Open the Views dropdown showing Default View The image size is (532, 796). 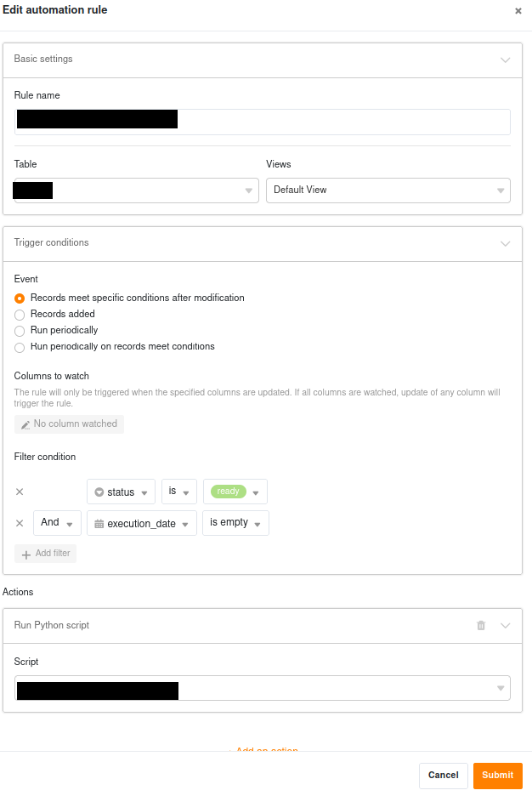(x=388, y=190)
